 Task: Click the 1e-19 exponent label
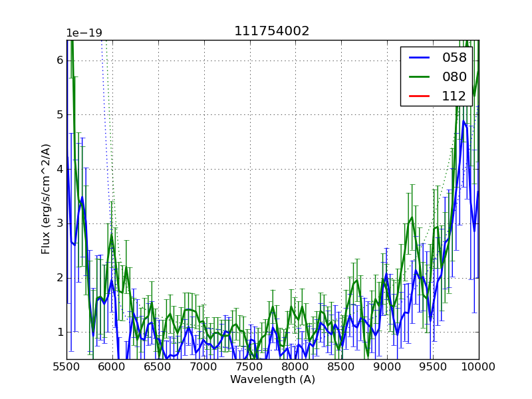click(84, 33)
